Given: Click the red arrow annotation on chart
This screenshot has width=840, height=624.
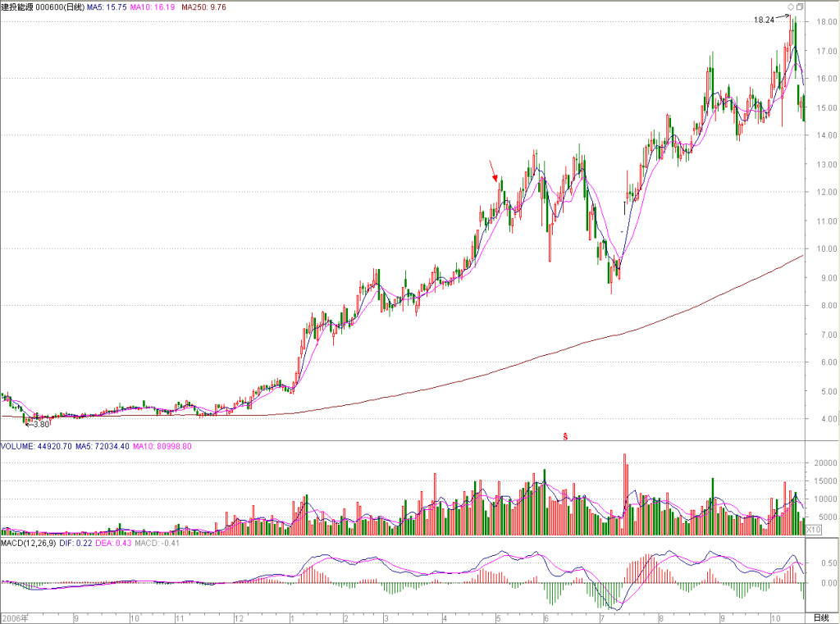Looking at the screenshot, I should pyautogui.click(x=493, y=171).
